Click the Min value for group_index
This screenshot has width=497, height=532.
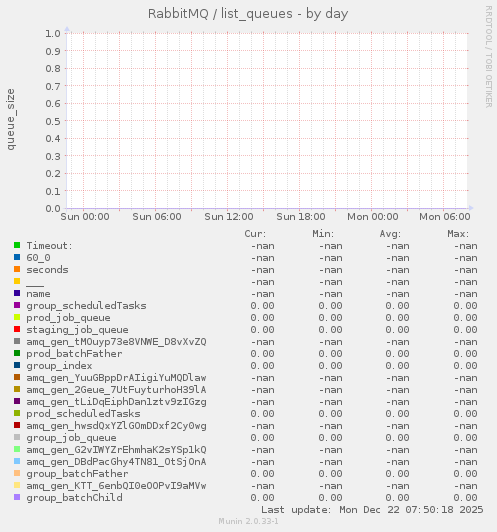pyautogui.click(x=330, y=366)
